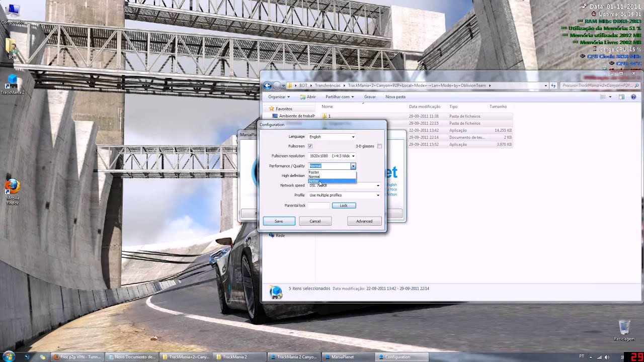
Task: Refresh the Explorer address bar
Action: tap(553, 85)
